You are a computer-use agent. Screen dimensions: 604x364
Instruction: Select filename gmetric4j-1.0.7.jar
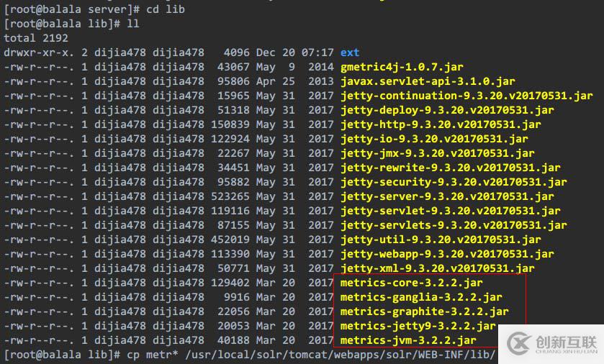pyautogui.click(x=402, y=67)
